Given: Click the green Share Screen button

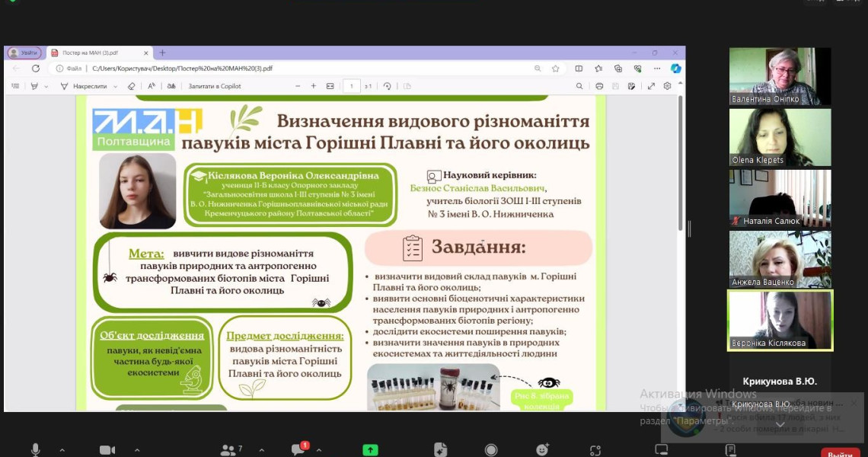Looking at the screenshot, I should (x=370, y=450).
